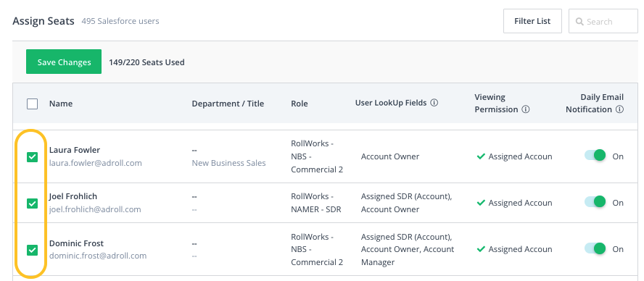Screen dimensions: 644x281
Task: Click the User LookUp Fields info icon
Action: 434,103
